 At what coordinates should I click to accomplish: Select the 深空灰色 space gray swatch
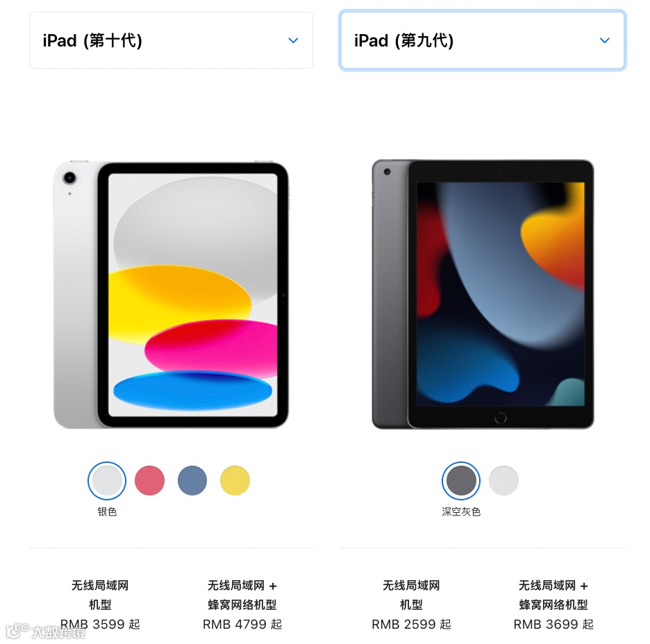461,480
